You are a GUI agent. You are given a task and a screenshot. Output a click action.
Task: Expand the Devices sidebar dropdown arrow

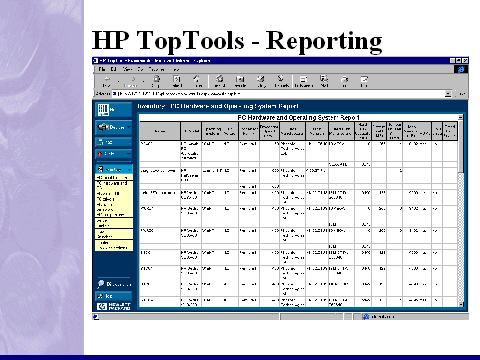[128, 127]
